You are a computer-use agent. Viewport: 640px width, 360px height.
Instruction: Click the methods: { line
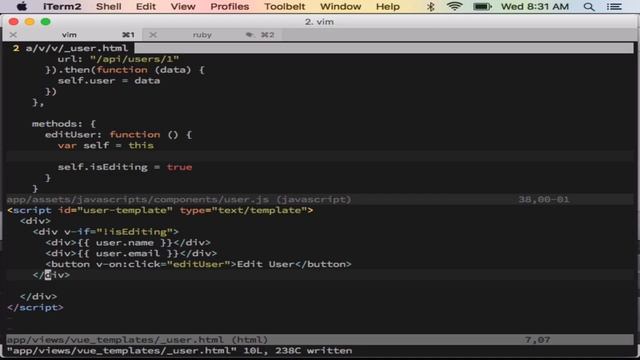[x=64, y=124]
